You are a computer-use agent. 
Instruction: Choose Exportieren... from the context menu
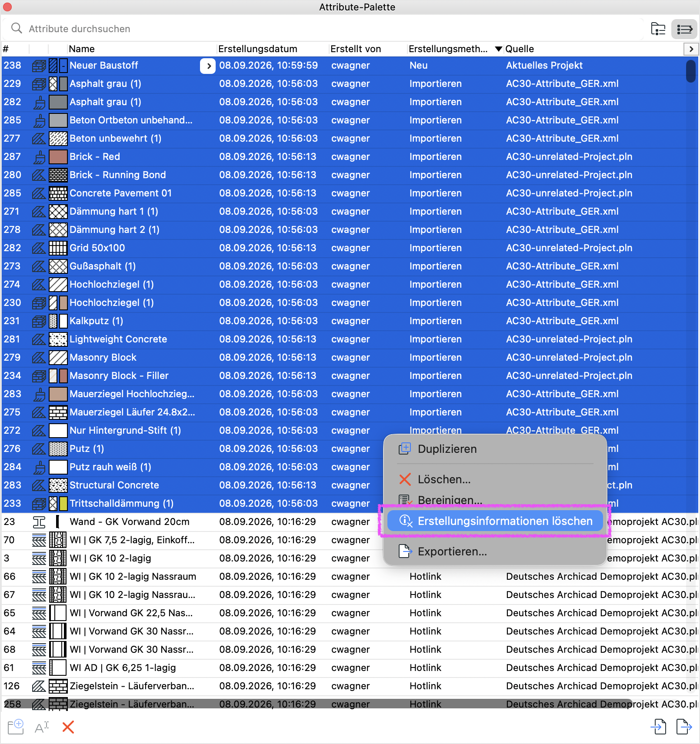click(x=495, y=551)
